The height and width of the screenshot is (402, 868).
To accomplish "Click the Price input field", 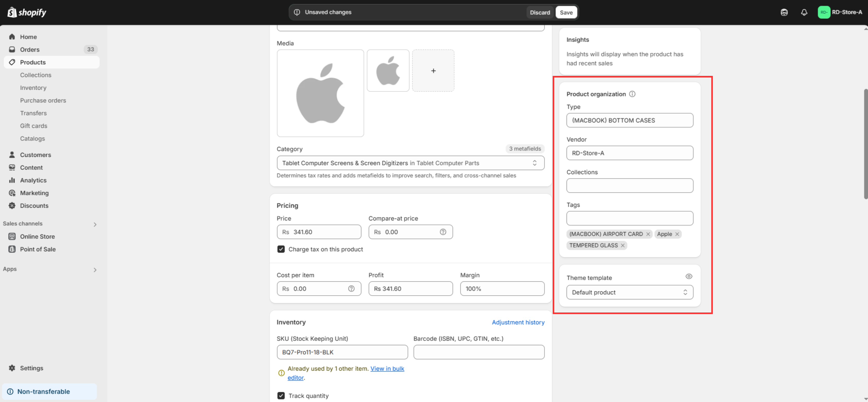I will click(x=319, y=232).
